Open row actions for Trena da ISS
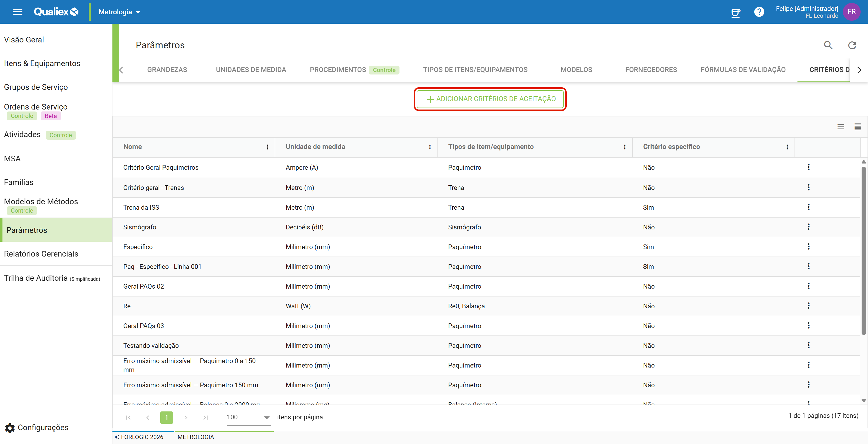The height and width of the screenshot is (444, 868). (808, 207)
